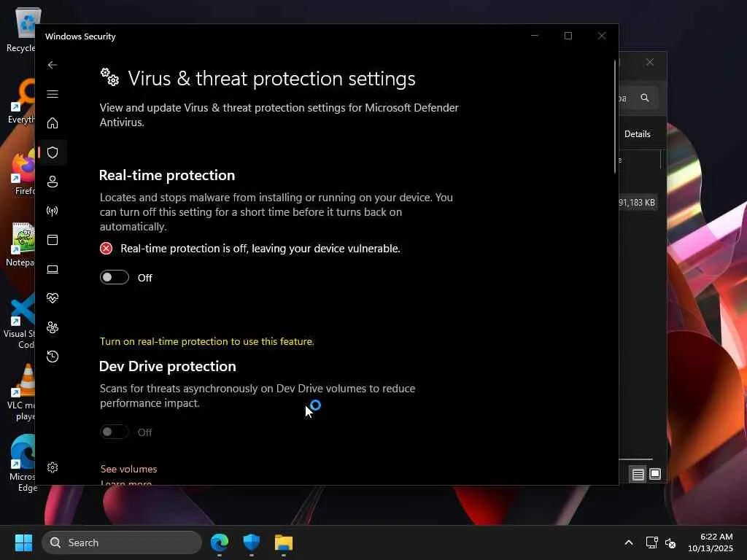This screenshot has height=560, width=747.
Task: Open File Explorer from the taskbar
Action: click(284, 542)
